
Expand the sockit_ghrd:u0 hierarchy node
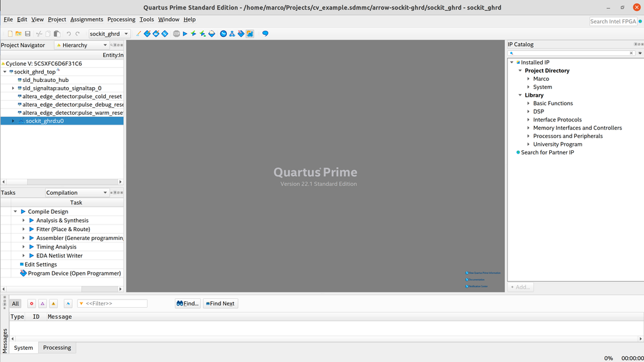(13, 121)
